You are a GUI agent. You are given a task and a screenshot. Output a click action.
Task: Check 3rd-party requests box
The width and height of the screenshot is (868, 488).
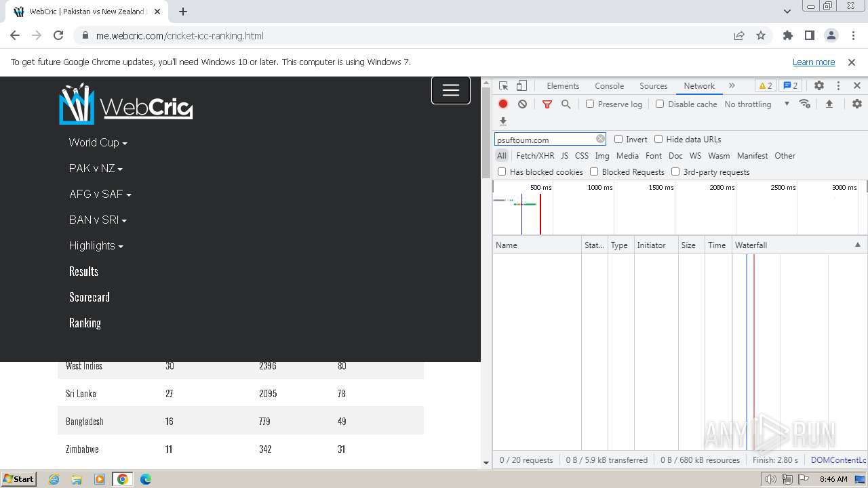(675, 171)
